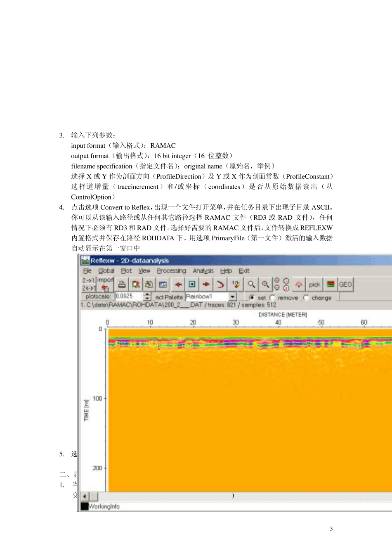The image size is (392, 555).
Task: Click the file path text line
Action: [178, 305]
